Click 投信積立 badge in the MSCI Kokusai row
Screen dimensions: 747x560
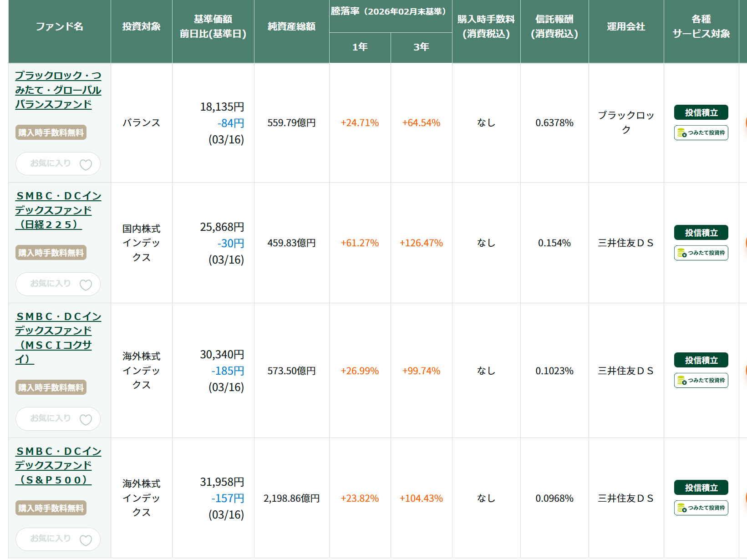click(701, 360)
